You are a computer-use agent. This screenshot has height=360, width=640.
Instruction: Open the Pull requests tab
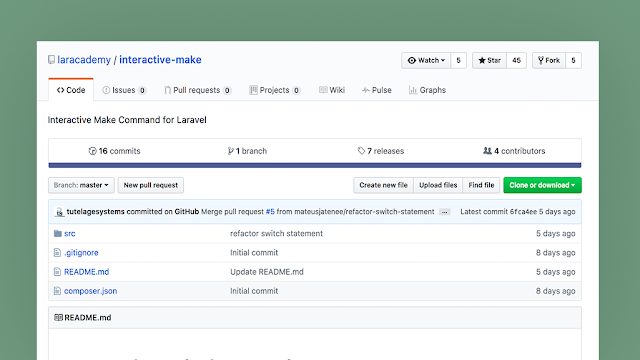tap(198, 90)
